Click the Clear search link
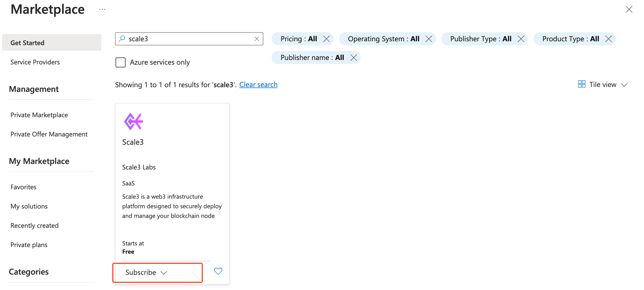This screenshot has height=290, width=644. tap(258, 84)
